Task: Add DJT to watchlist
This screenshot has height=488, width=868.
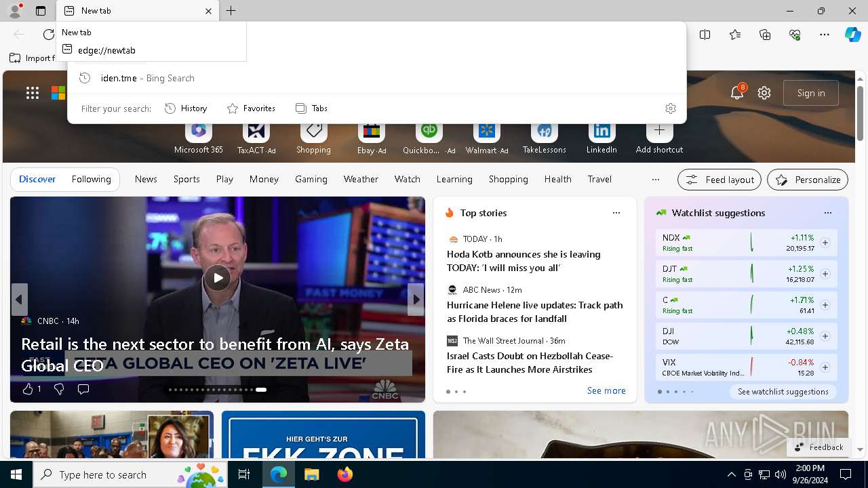Action: (825, 274)
